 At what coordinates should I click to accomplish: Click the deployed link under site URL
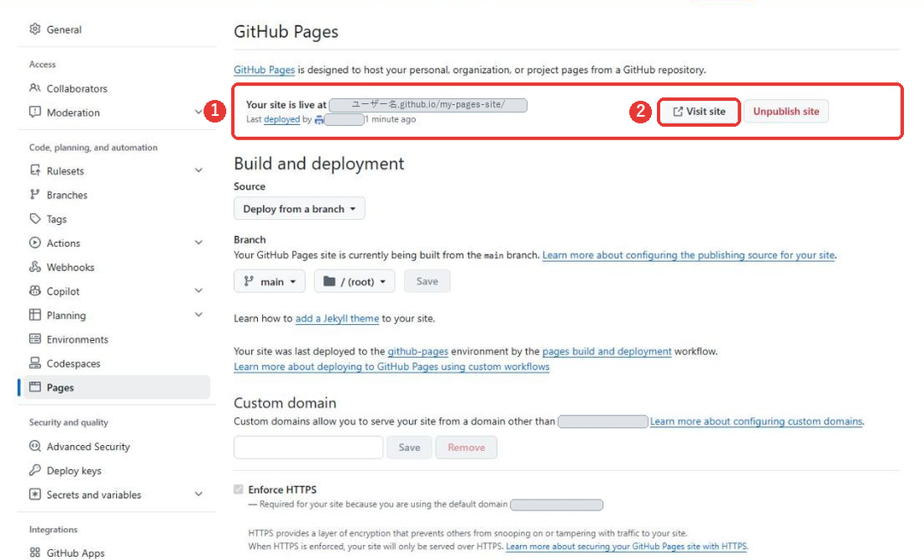281,119
